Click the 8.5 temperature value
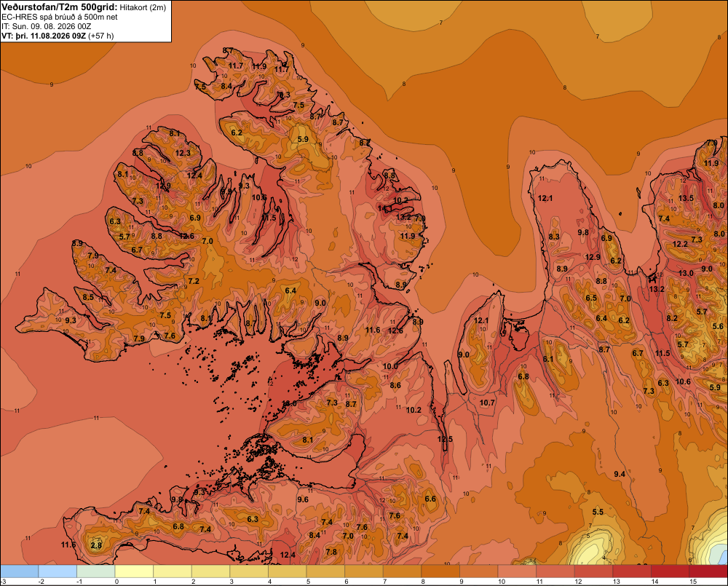The width and height of the screenshot is (728, 586). click(x=88, y=297)
